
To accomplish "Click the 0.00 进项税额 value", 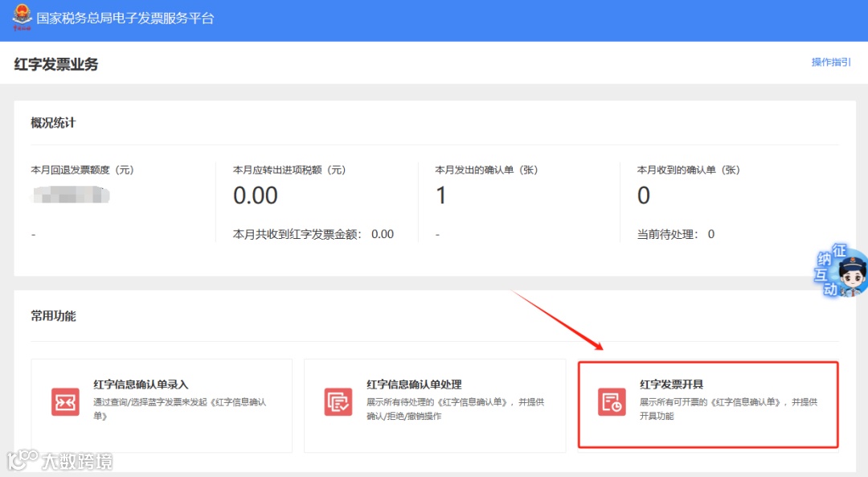I will pos(256,195).
